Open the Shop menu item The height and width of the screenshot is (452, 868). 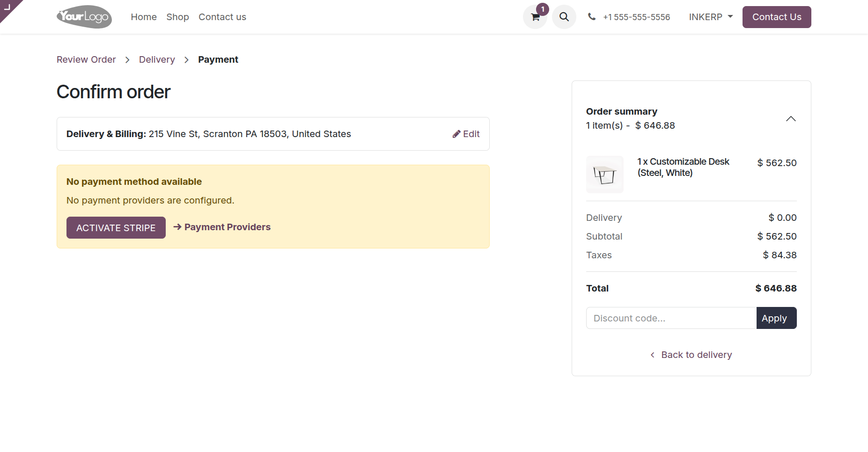point(177,17)
